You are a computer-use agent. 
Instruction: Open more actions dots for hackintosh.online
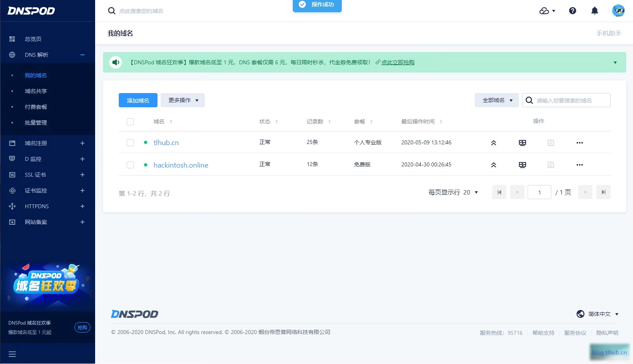[x=580, y=165]
